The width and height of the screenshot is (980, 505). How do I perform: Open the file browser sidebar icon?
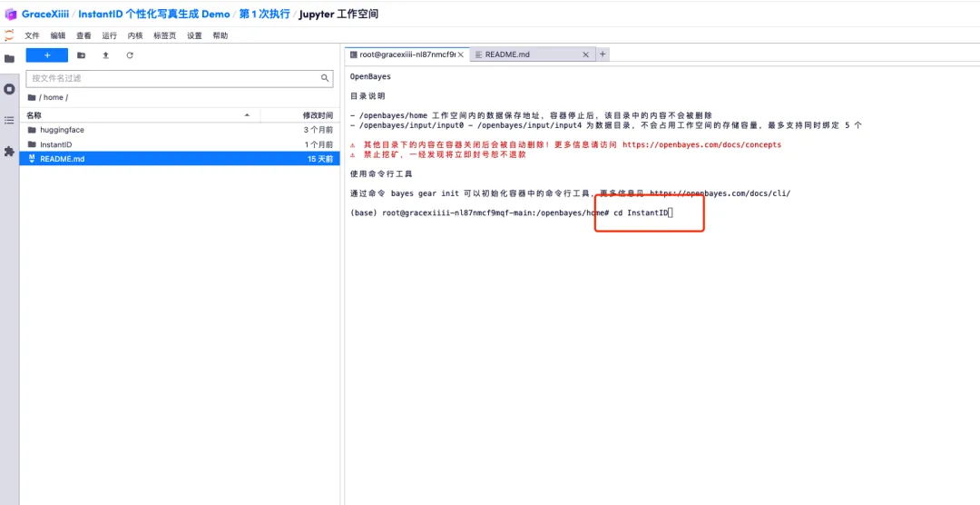click(x=9, y=58)
